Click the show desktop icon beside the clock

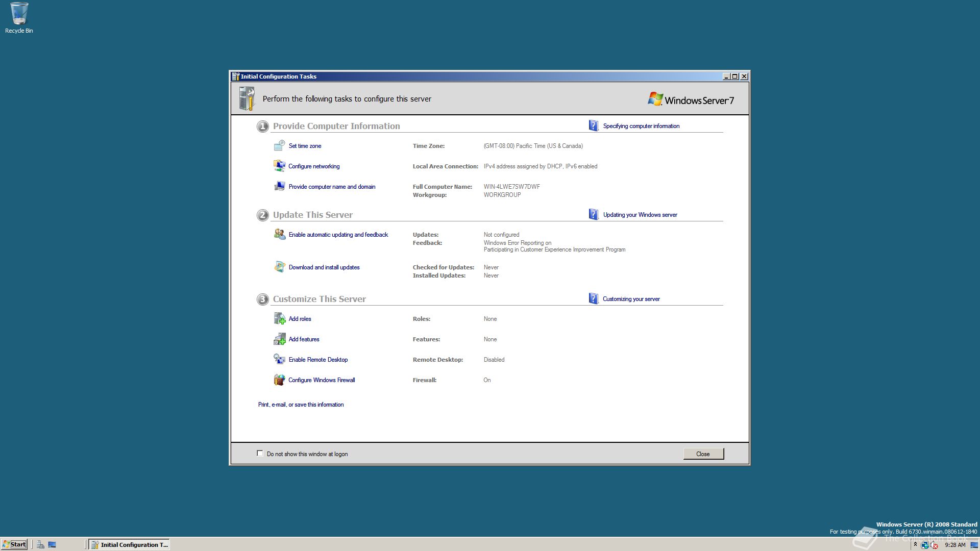[x=974, y=545]
